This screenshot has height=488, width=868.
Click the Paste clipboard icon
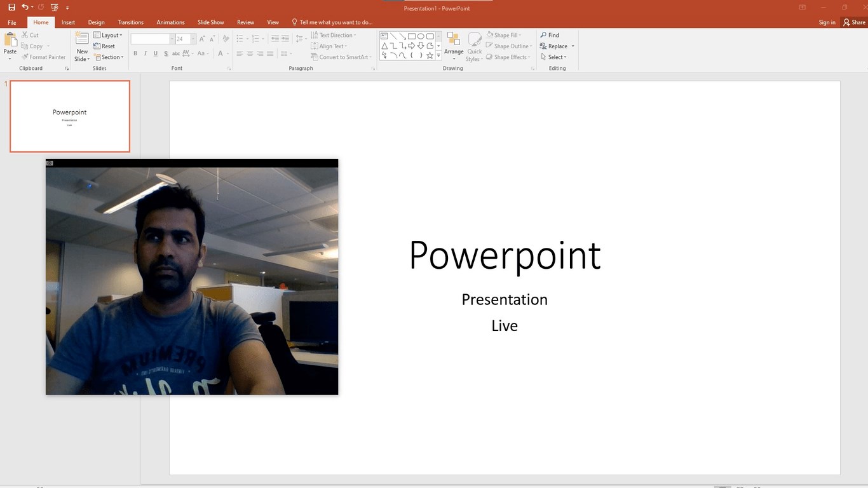[10, 41]
